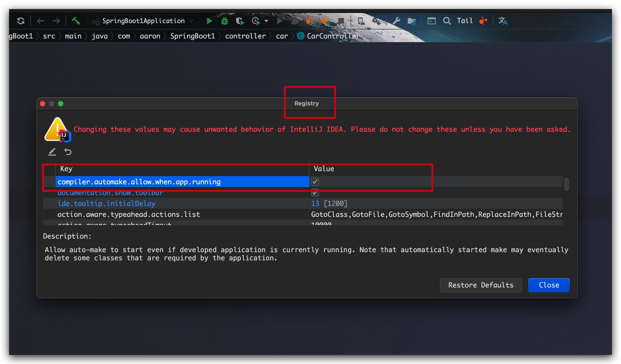This screenshot has width=621, height=364.
Task: Click the green zoom button of Registry dialog
Action: pyautogui.click(x=61, y=104)
